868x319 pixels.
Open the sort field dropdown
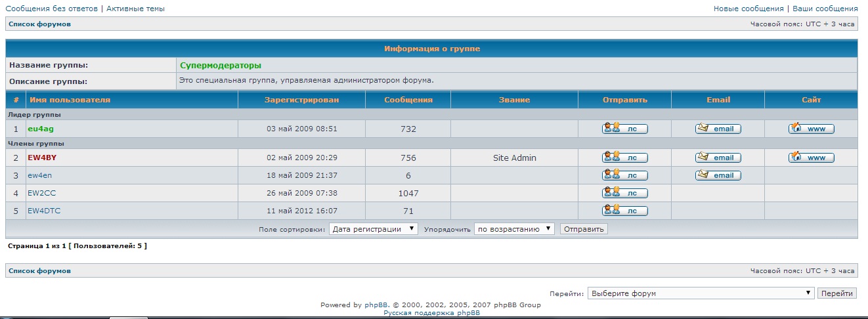(373, 229)
